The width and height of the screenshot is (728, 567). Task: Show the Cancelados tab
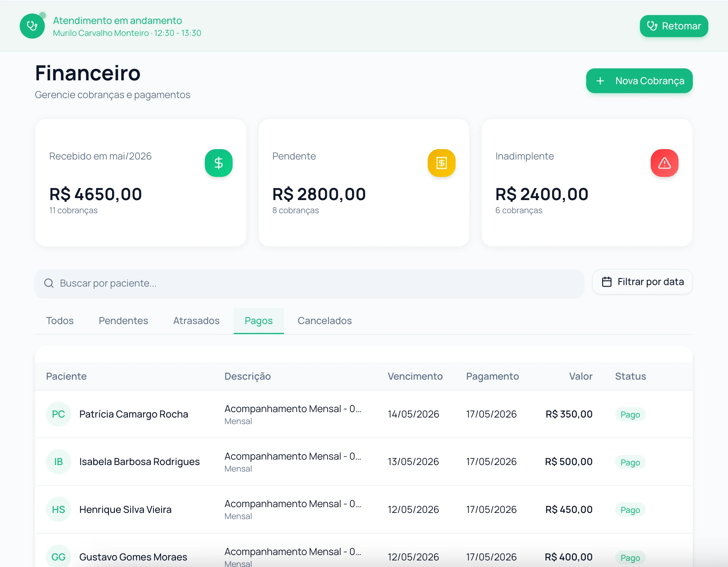pyautogui.click(x=325, y=321)
